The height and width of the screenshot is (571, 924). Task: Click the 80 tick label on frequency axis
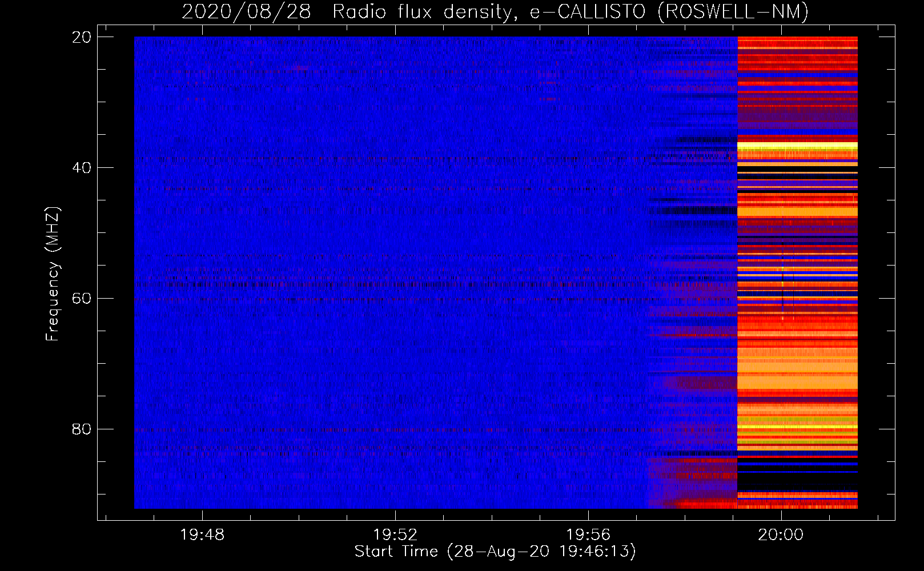(x=82, y=429)
